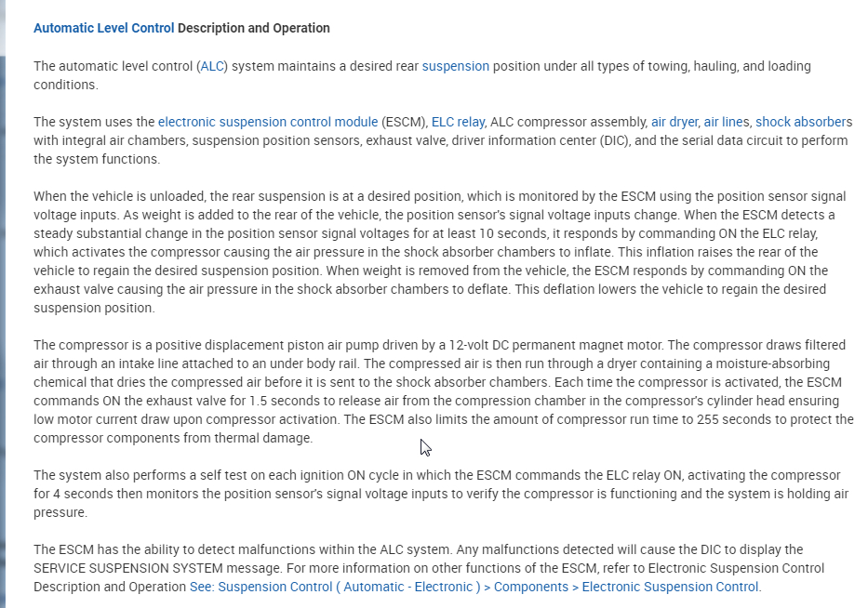The image size is (868, 608).
Task: Follow the blue suspension link
Action: (455, 66)
